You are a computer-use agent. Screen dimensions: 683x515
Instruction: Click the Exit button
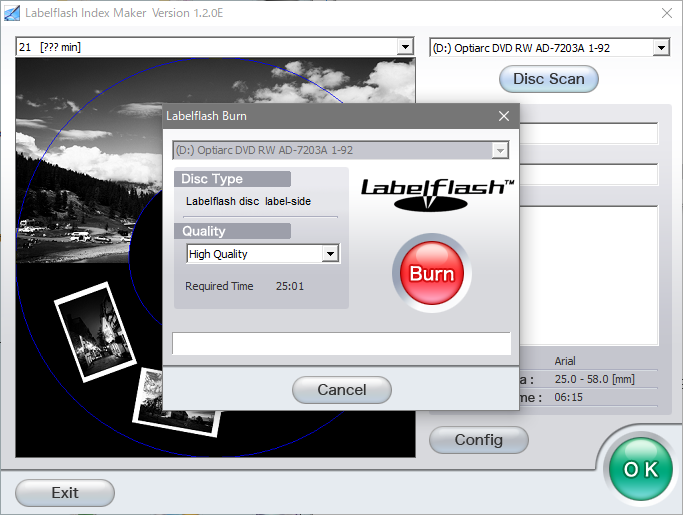tap(65, 492)
